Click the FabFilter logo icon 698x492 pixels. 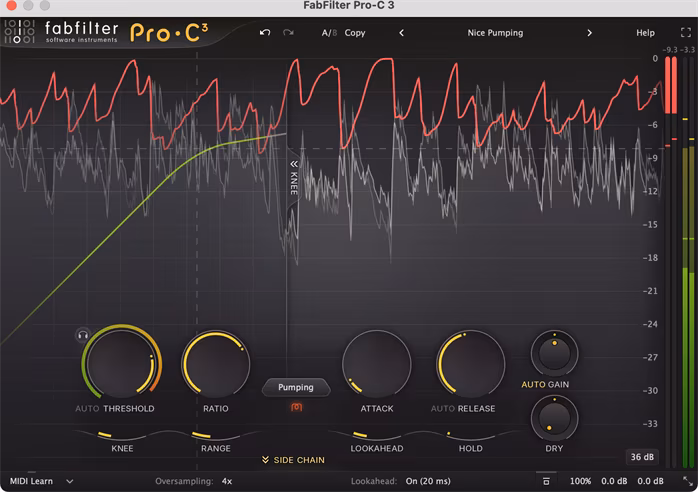pyautogui.click(x=19, y=31)
